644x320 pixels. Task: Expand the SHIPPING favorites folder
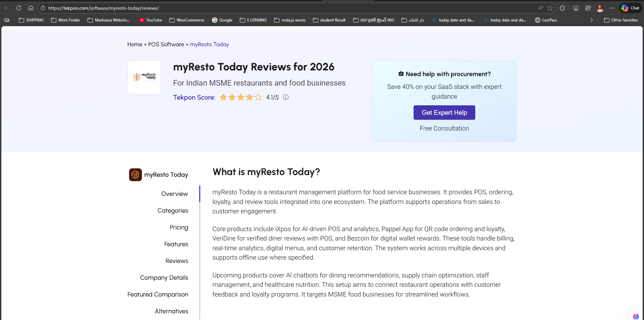point(31,20)
